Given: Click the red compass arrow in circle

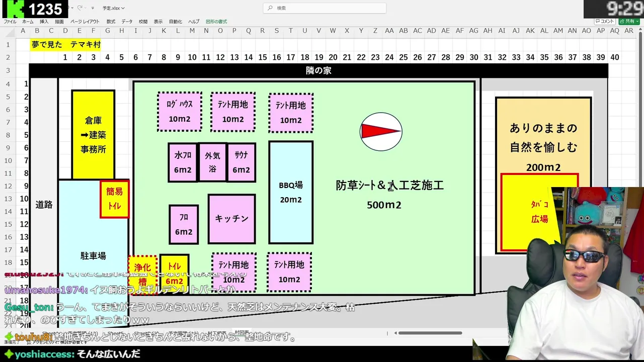Looking at the screenshot, I should pos(381,132).
